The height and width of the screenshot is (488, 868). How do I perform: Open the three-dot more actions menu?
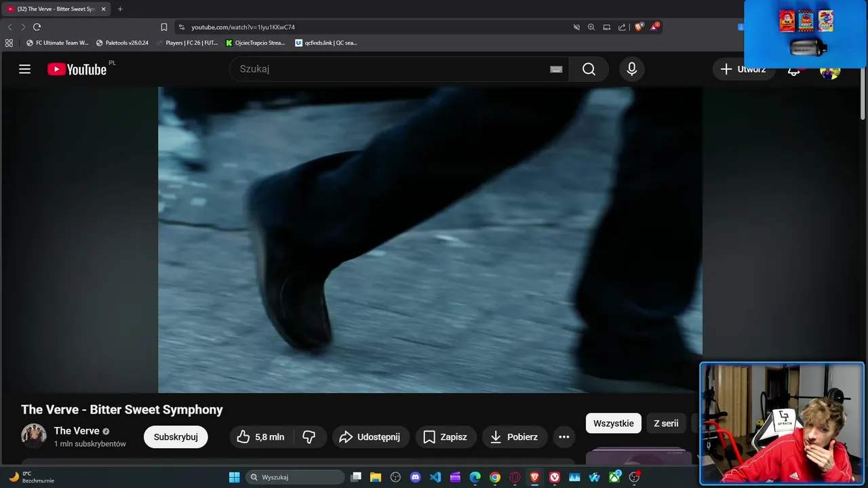point(564,437)
